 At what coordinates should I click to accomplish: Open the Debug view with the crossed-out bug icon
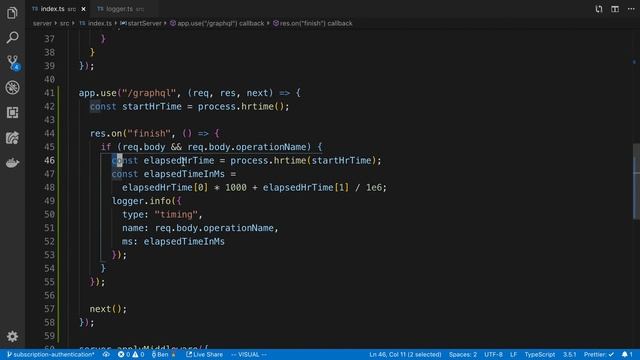(12, 87)
